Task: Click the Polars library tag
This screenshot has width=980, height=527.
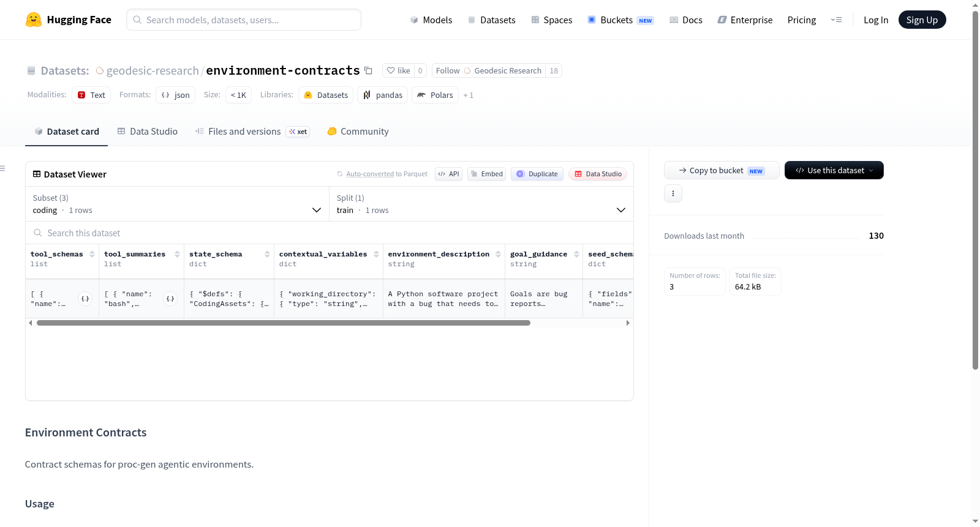Action: [x=435, y=95]
